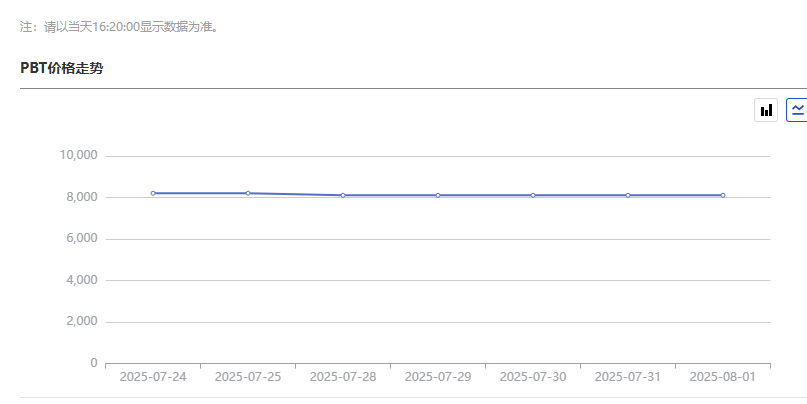Select the 2025-07-28 data point marker
Screen dimensions: 807x404
(x=343, y=195)
